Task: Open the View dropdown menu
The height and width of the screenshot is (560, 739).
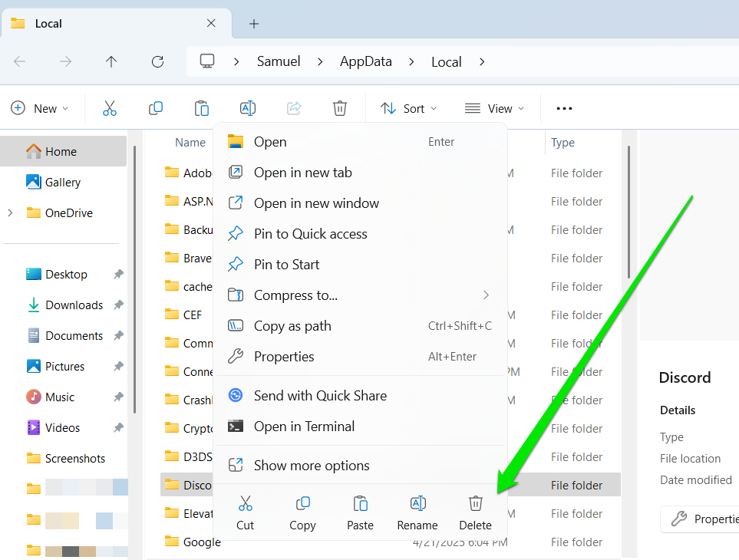Action: pos(494,108)
